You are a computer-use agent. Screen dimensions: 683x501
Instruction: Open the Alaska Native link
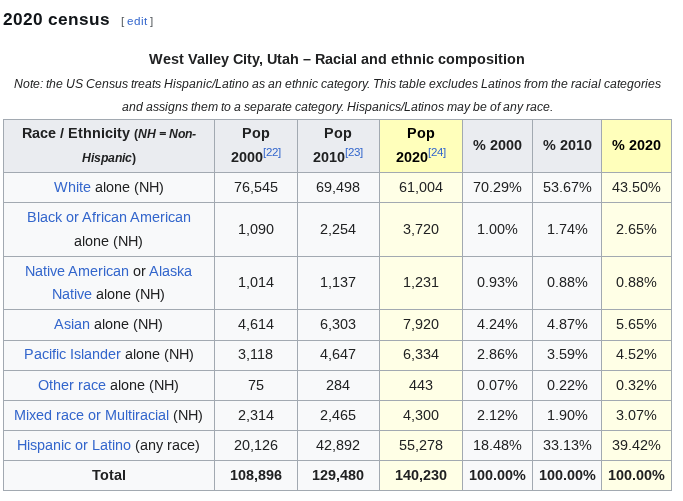tap(122, 283)
